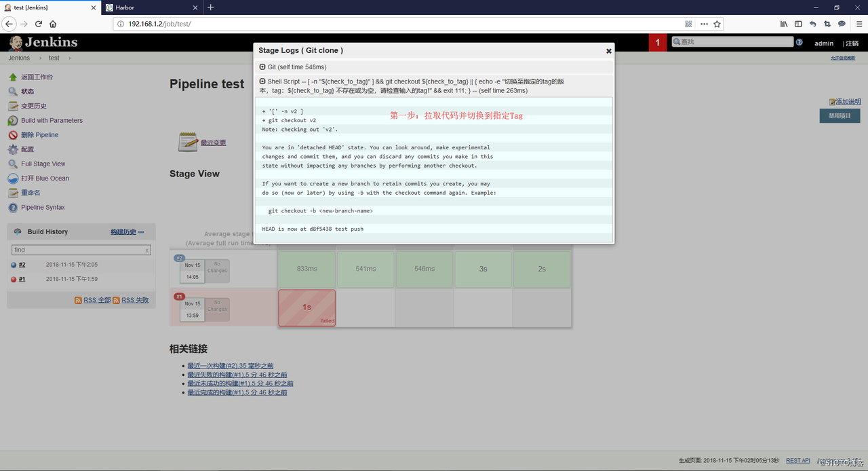Screen dimensions: 868x471
Task: Click the red status ball of build #1
Action: 14,279
